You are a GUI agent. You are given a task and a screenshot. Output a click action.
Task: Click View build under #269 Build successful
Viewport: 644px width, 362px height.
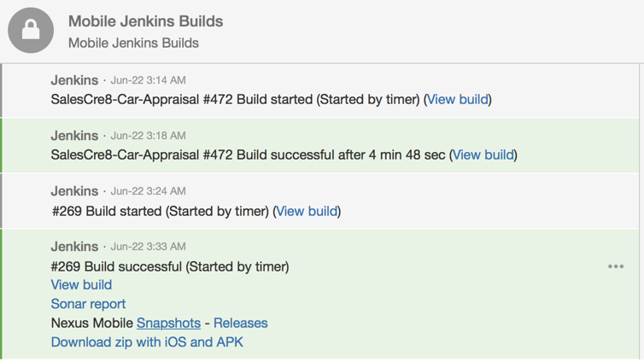81,285
